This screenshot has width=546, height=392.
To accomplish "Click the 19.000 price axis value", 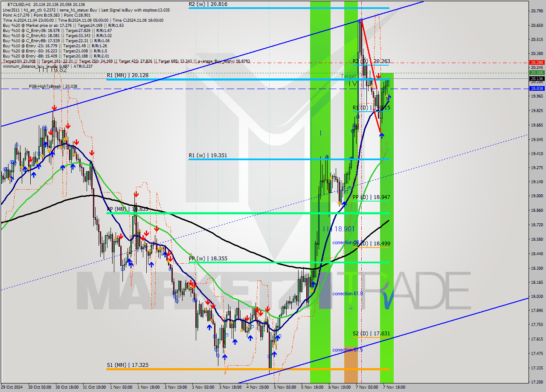I will [537, 196].
